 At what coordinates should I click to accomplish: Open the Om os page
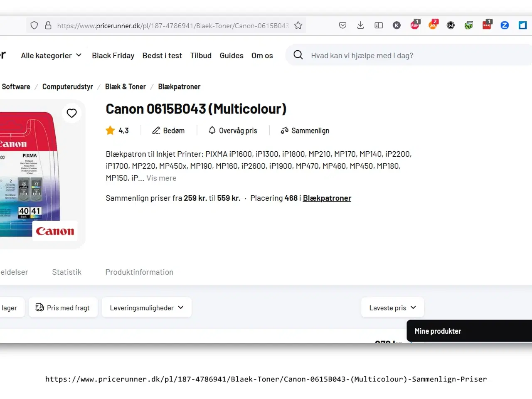pyautogui.click(x=262, y=55)
